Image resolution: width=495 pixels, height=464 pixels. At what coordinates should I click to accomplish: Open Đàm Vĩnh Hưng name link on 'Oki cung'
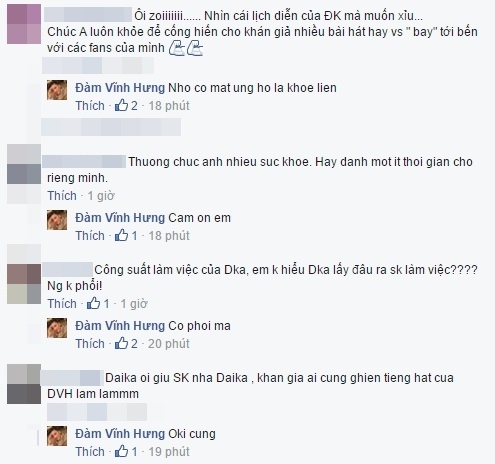pos(120,434)
